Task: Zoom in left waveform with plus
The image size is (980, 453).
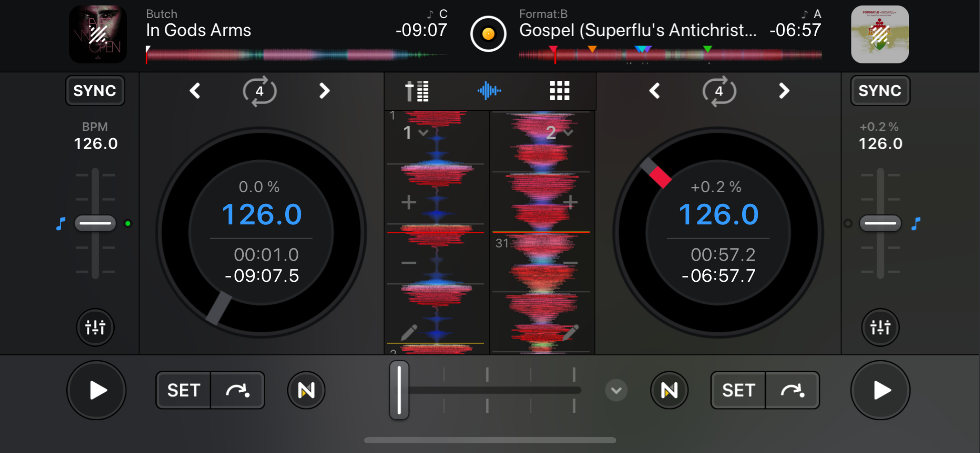Action: pos(409,202)
